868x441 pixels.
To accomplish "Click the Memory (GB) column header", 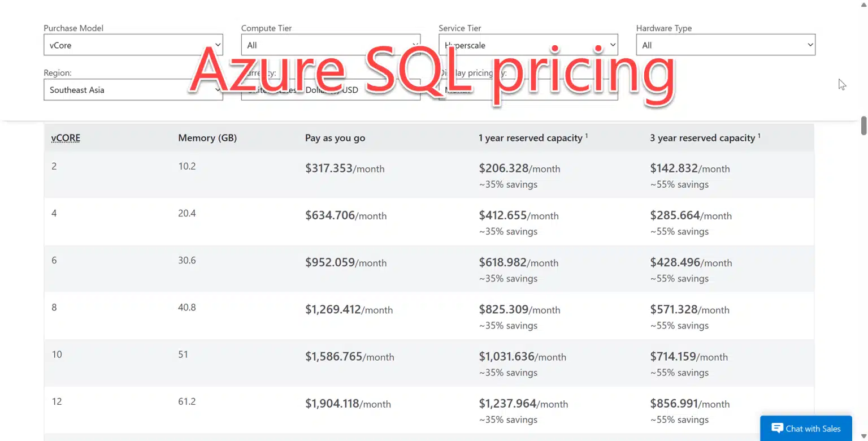I will point(207,137).
